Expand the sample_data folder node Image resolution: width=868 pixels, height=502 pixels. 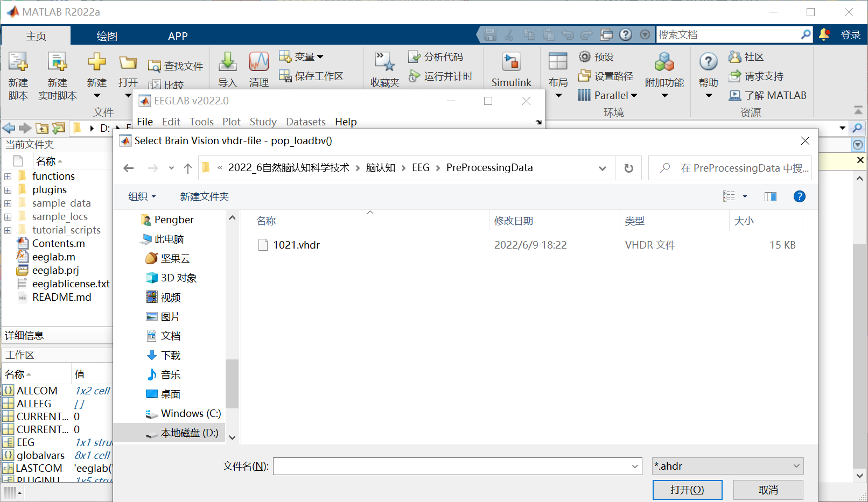[8, 203]
